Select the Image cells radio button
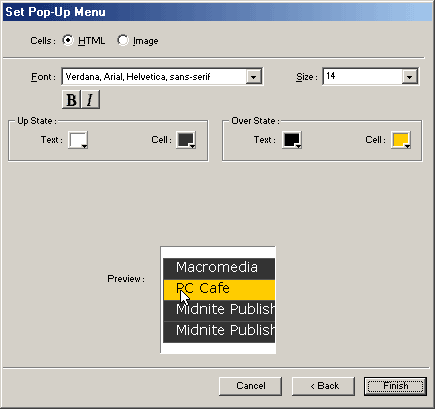The width and height of the screenshot is (435, 409). (x=123, y=40)
